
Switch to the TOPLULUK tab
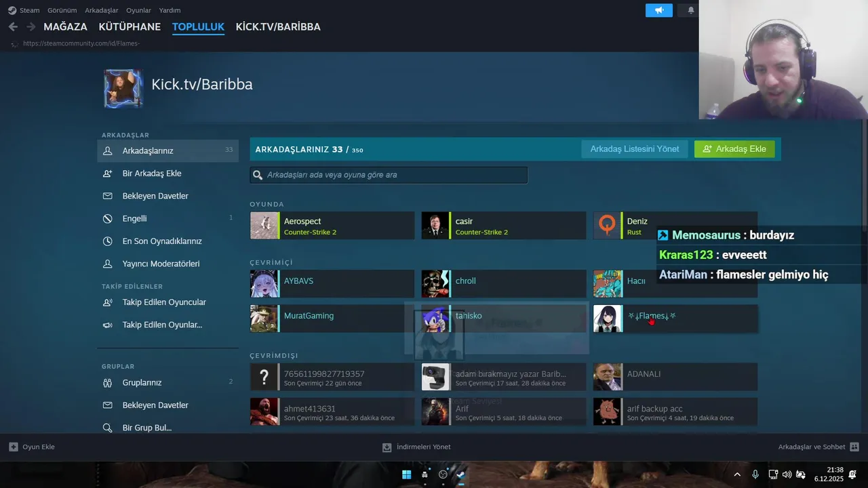pos(198,27)
